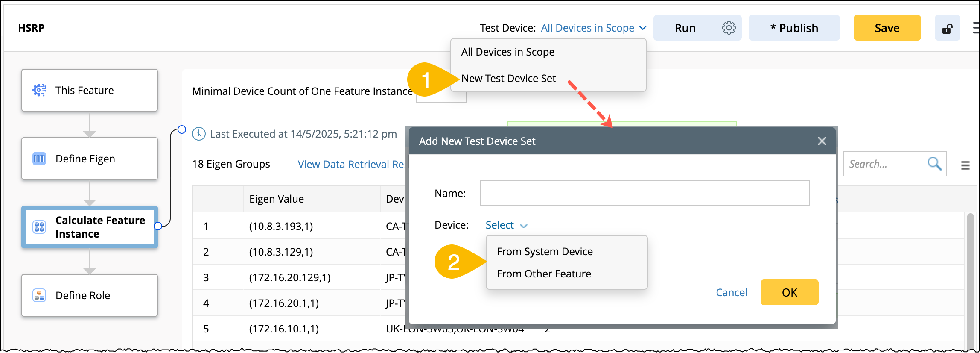The height and width of the screenshot is (353, 980).
Task: Type in the Name input field
Action: pos(645,193)
